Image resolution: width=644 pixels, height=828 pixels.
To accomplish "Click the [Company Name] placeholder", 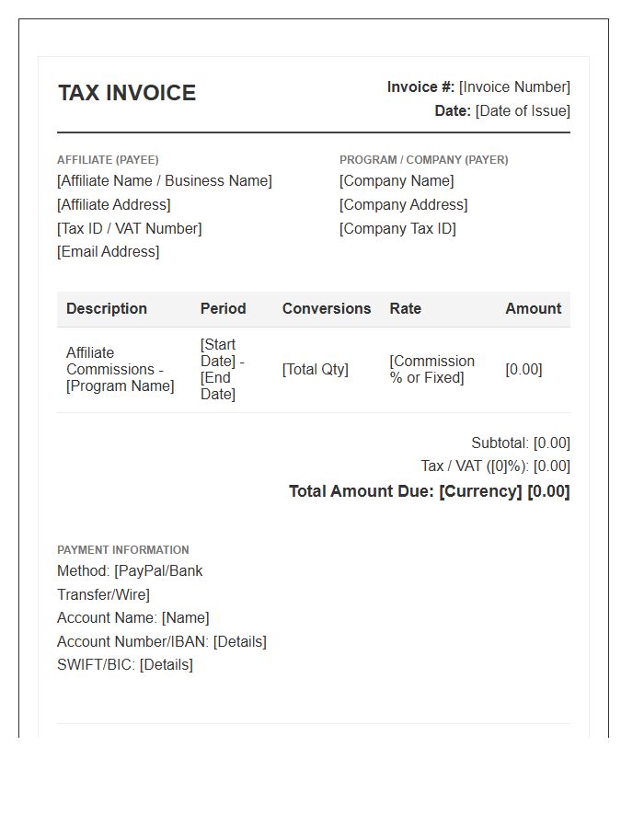I will 397,181.
